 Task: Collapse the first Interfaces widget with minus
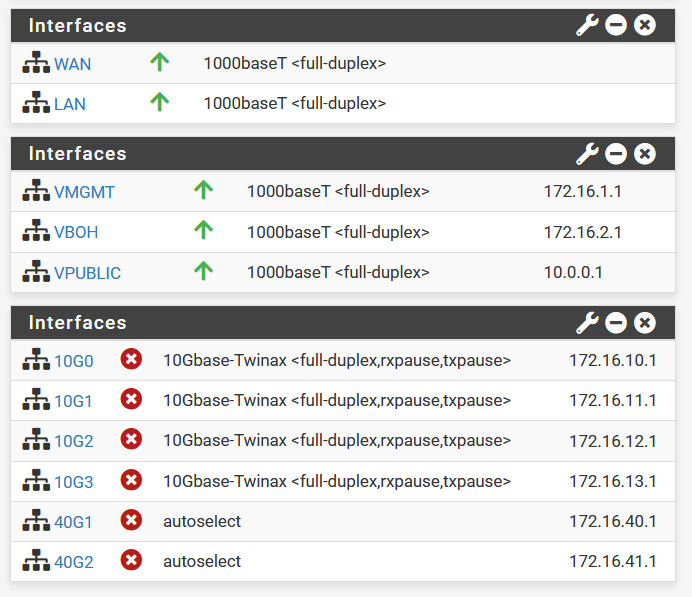(616, 25)
